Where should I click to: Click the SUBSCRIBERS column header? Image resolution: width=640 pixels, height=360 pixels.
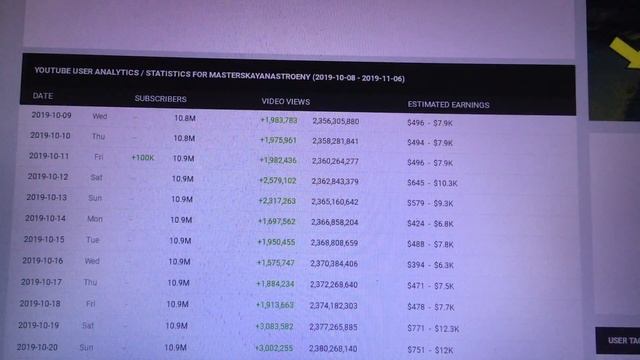[x=160, y=99]
